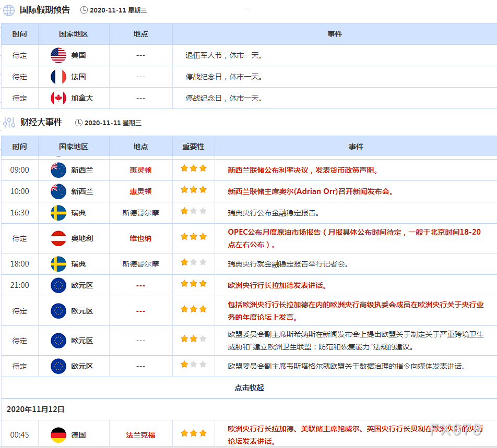Image resolution: width=497 pixels, height=448 pixels.
Task: Click the three-star rating in the 09:00 row
Action: pos(194,168)
